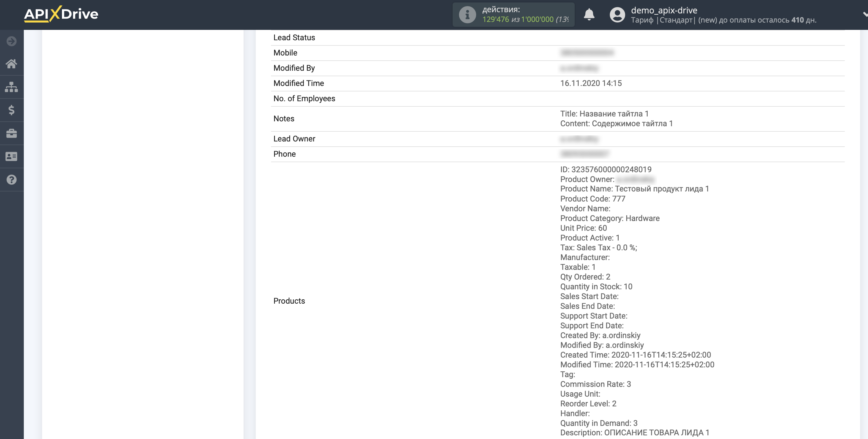
Task: Click the Usage Unit line
Action: (580, 394)
